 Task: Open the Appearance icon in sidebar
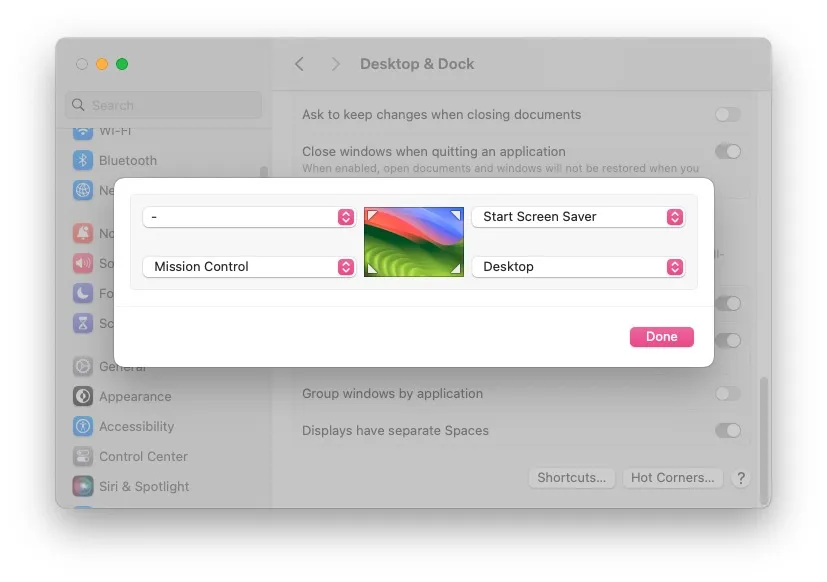[x=83, y=396]
